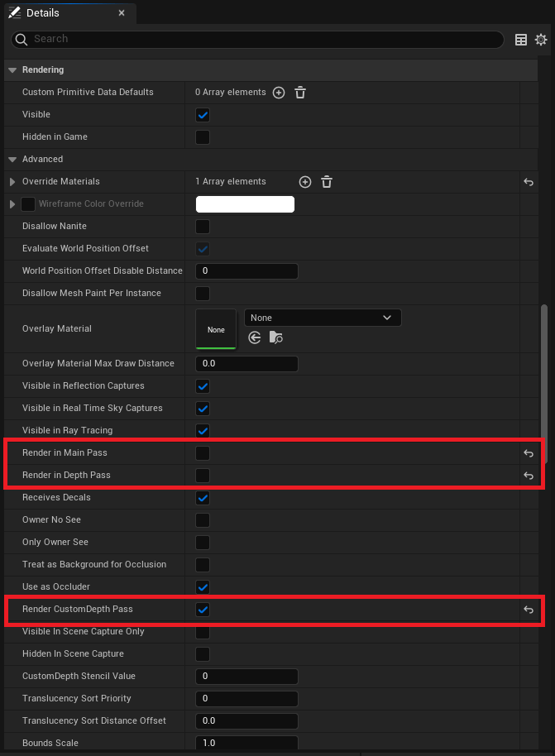555x756 pixels.
Task: Toggle property matrix table view icon
Action: click(521, 39)
